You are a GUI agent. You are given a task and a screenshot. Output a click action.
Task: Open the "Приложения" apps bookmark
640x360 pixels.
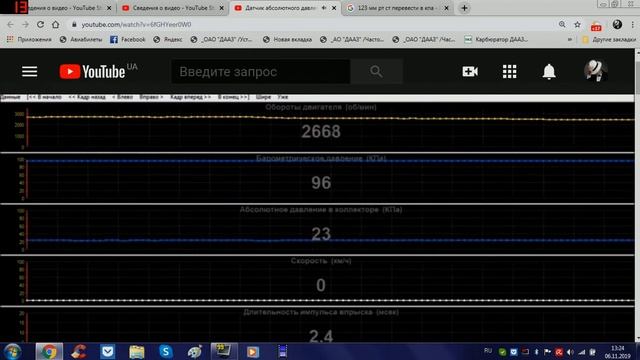click(29, 39)
